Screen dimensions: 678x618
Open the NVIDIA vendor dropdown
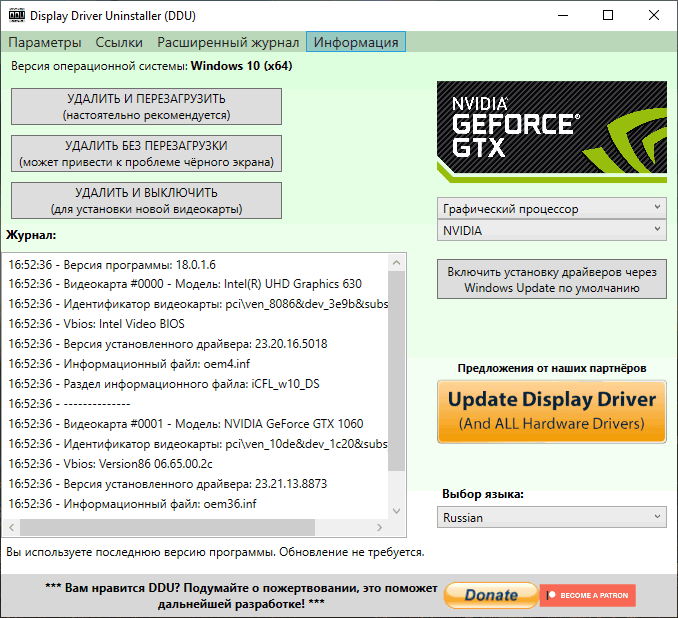pos(551,231)
